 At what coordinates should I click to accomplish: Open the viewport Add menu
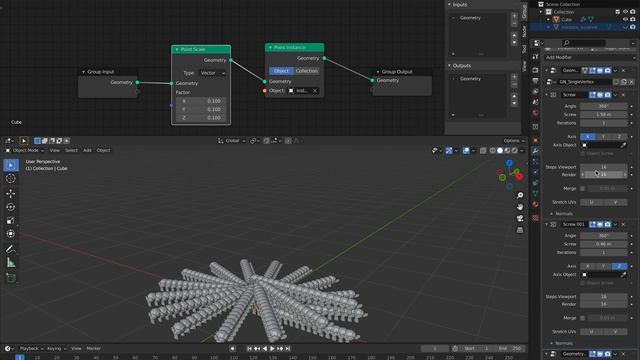click(x=87, y=151)
